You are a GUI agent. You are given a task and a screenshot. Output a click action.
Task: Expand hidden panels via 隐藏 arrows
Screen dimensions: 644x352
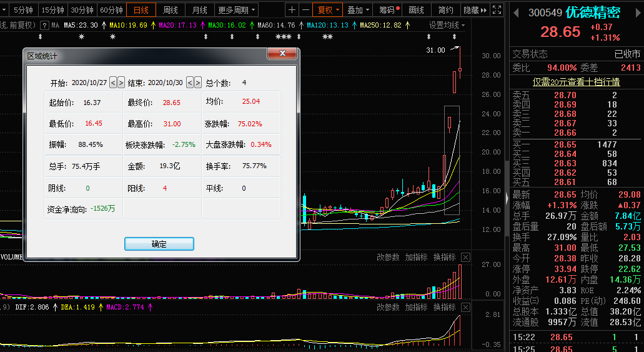(x=475, y=10)
